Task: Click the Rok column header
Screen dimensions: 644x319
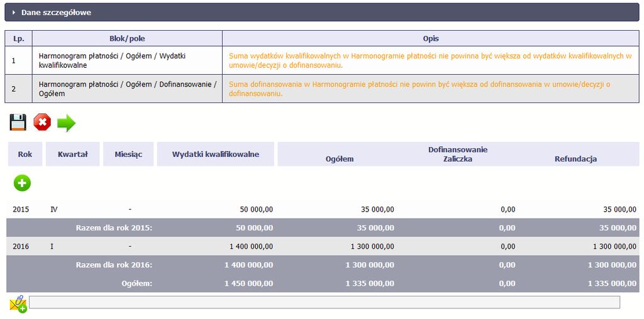Action: [x=25, y=154]
